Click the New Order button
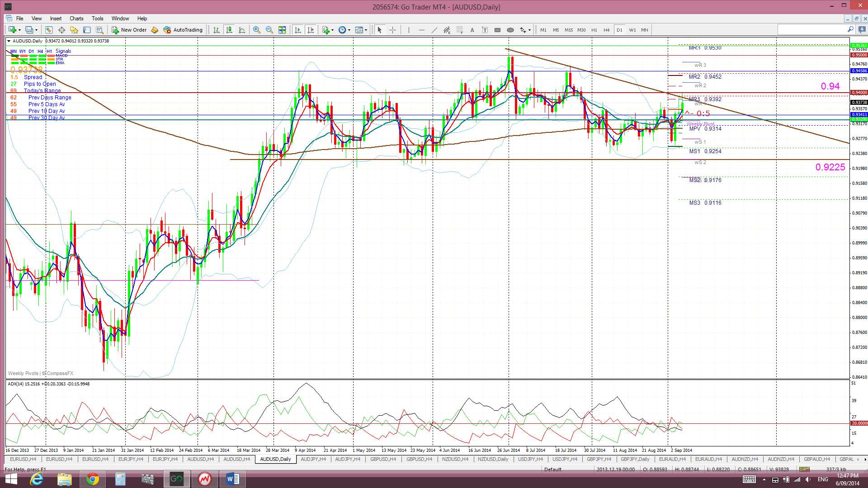 point(129,30)
